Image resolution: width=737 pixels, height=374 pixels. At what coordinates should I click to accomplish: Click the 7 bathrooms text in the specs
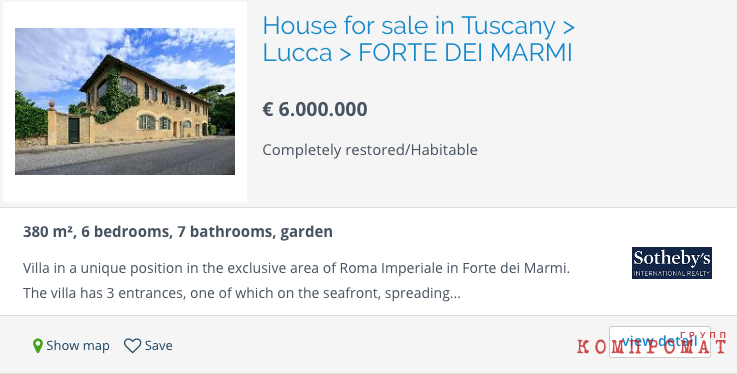point(226,232)
